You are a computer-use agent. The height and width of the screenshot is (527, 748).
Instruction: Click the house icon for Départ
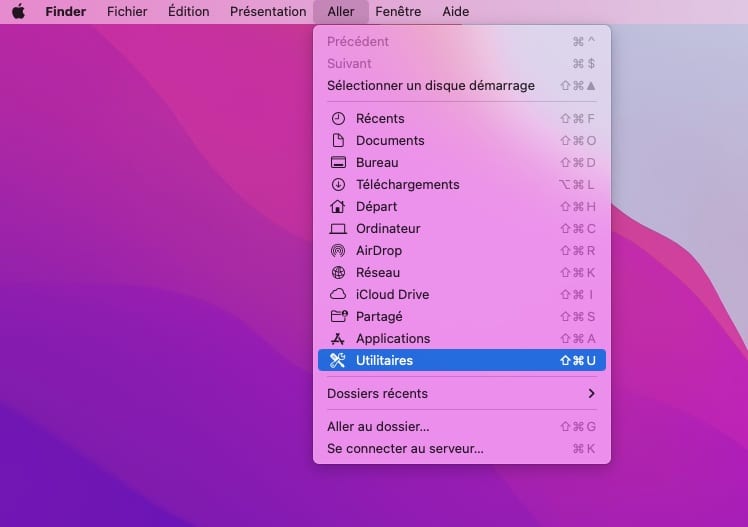[x=338, y=206]
